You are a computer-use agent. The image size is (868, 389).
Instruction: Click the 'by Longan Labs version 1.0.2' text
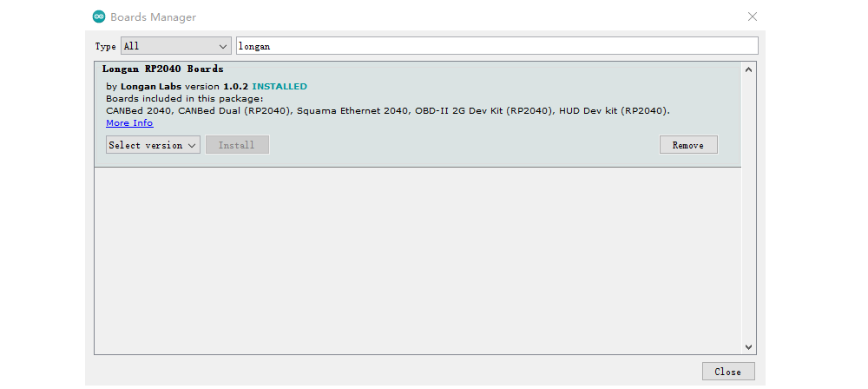(178, 87)
